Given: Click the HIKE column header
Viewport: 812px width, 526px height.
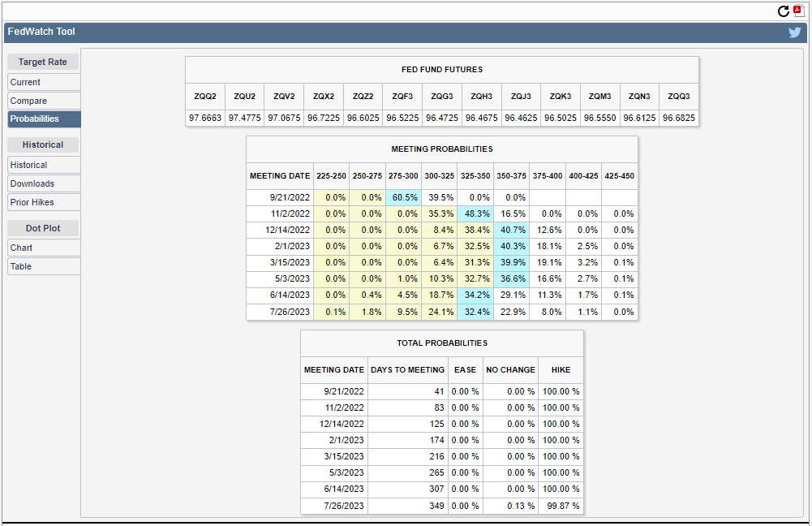Looking at the screenshot, I should point(561,370).
